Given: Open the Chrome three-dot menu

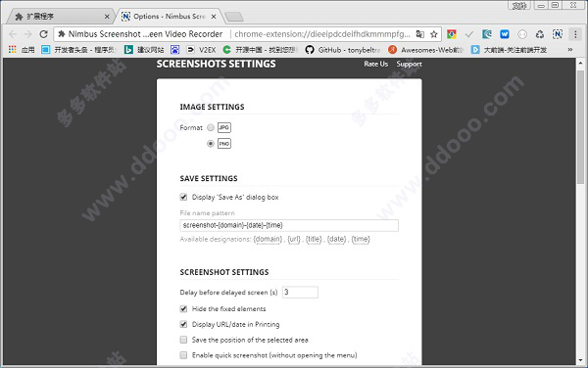Looking at the screenshot, I should point(575,34).
